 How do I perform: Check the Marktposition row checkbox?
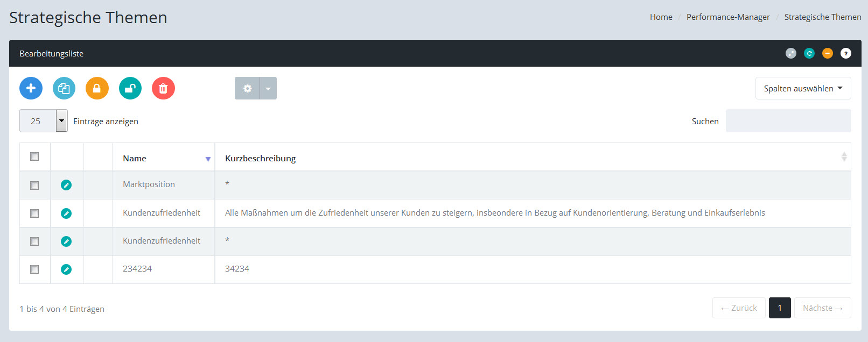pos(34,186)
